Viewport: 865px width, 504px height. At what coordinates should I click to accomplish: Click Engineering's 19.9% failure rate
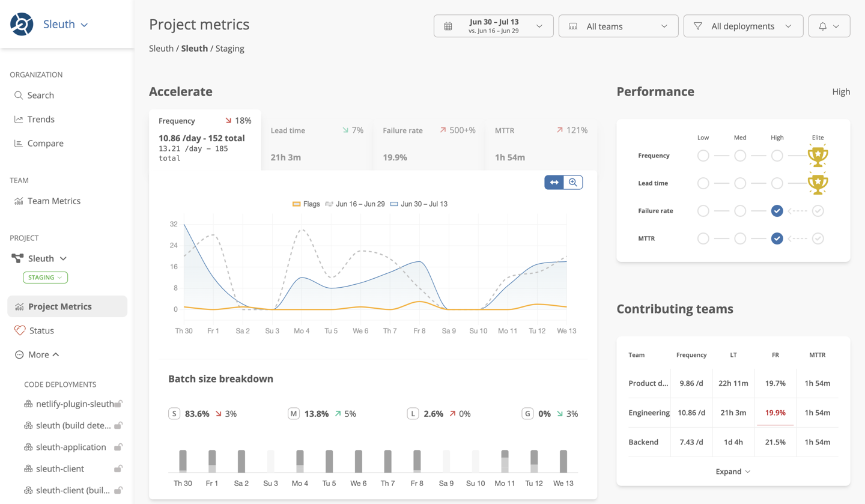775,413
